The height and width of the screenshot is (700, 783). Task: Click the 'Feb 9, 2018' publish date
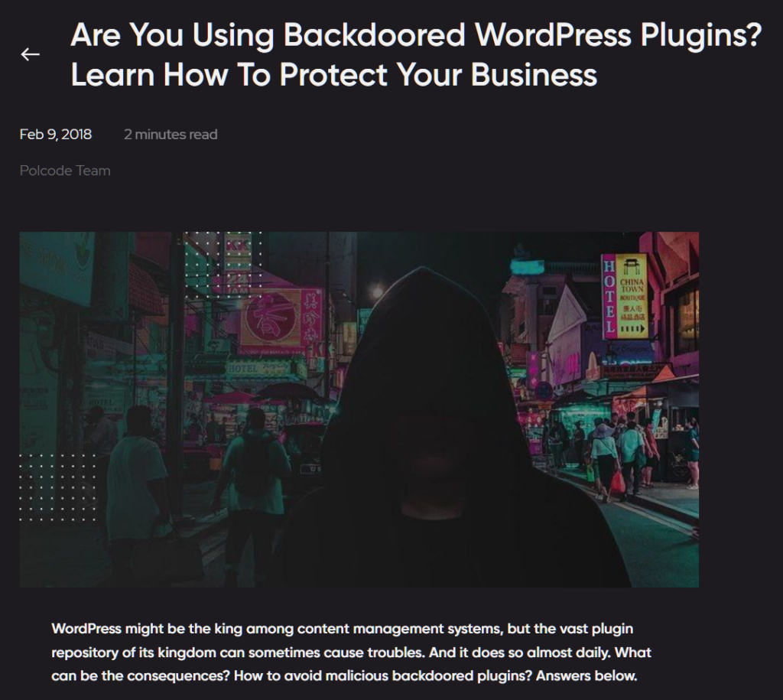click(x=55, y=135)
